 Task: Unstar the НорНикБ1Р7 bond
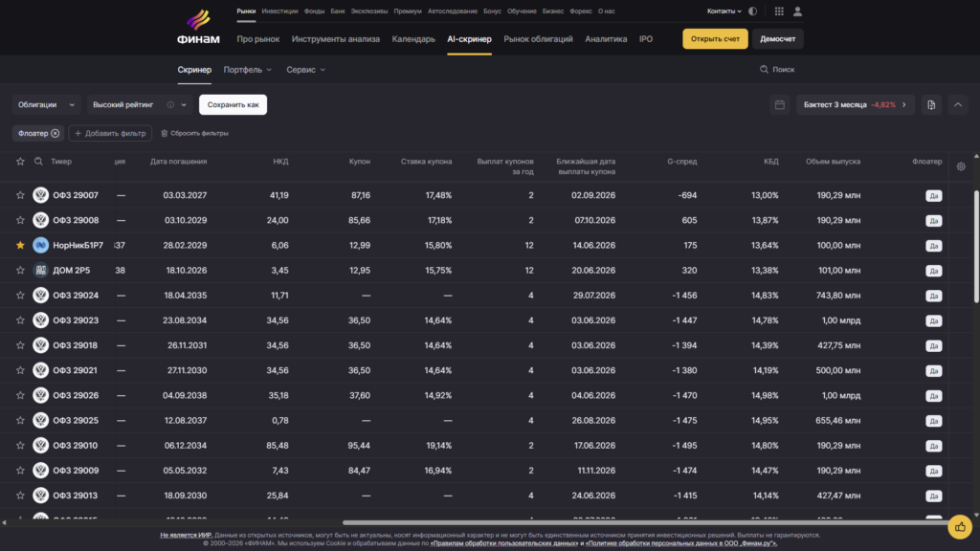point(20,245)
